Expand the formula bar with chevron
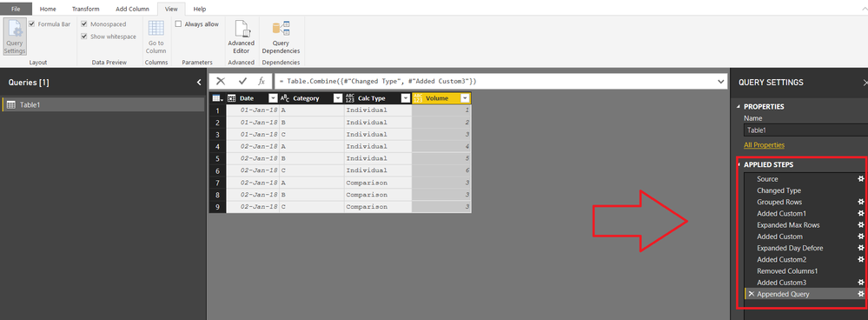 coord(720,82)
